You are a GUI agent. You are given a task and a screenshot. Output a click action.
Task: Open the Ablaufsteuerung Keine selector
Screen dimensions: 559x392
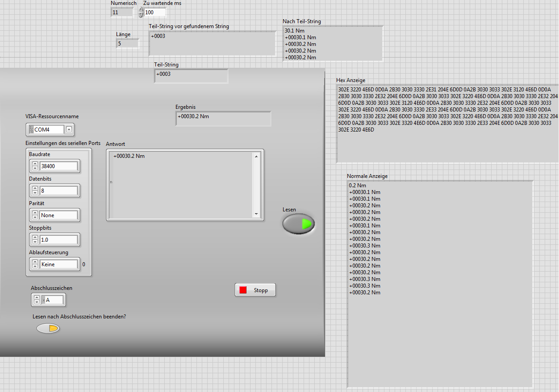coord(58,264)
